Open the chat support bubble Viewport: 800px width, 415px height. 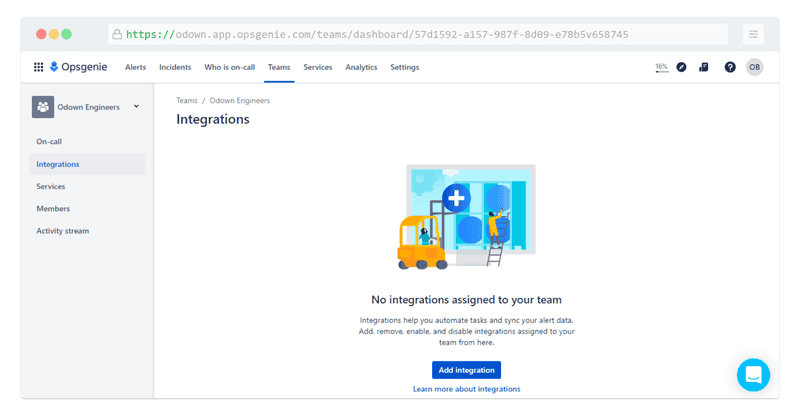(753, 375)
